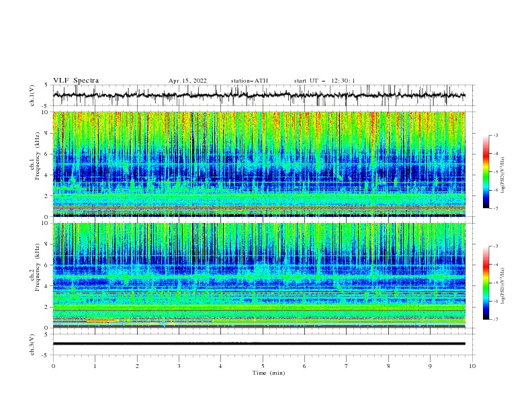The height and width of the screenshot is (411, 532).
Task: Click the "ch.3(V)" waveform axis label
Action: coord(32,345)
